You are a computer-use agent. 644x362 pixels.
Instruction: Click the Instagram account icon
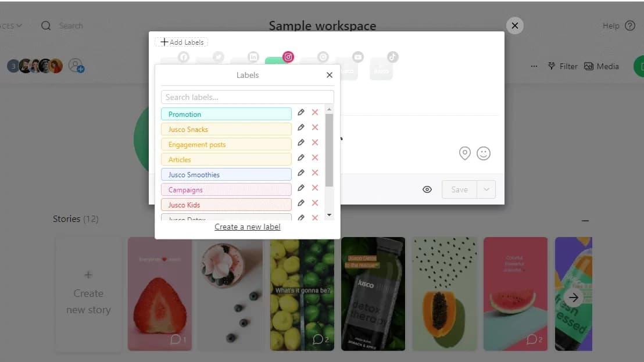(x=288, y=57)
